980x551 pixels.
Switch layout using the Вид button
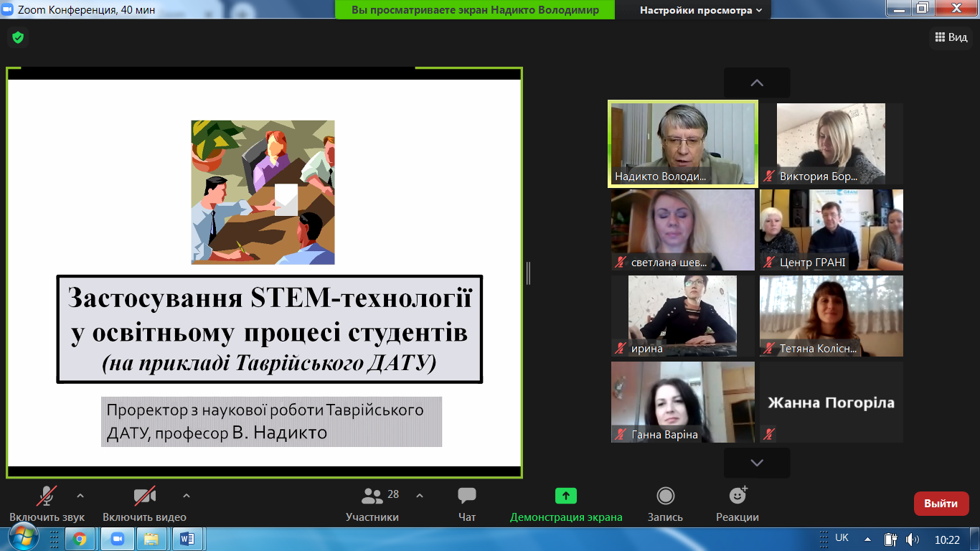(x=951, y=37)
